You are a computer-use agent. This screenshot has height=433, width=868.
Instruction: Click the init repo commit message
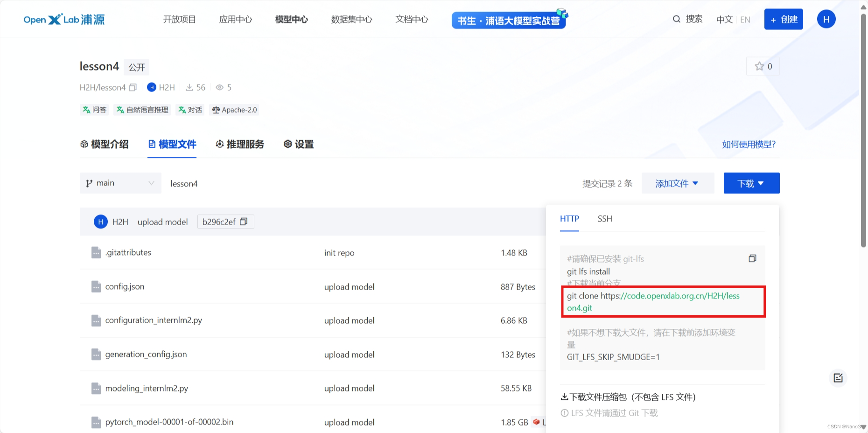click(339, 253)
